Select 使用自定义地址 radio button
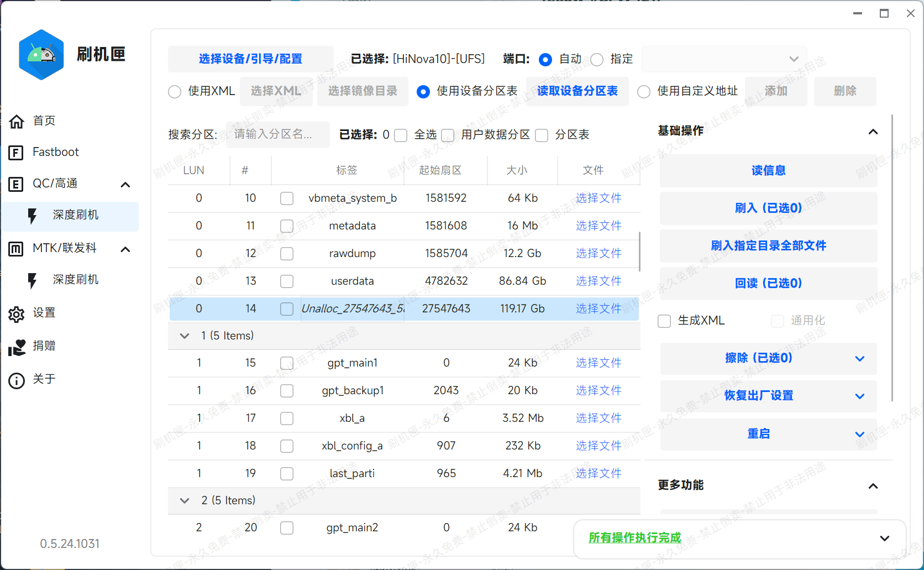The image size is (924, 570). pyautogui.click(x=644, y=92)
